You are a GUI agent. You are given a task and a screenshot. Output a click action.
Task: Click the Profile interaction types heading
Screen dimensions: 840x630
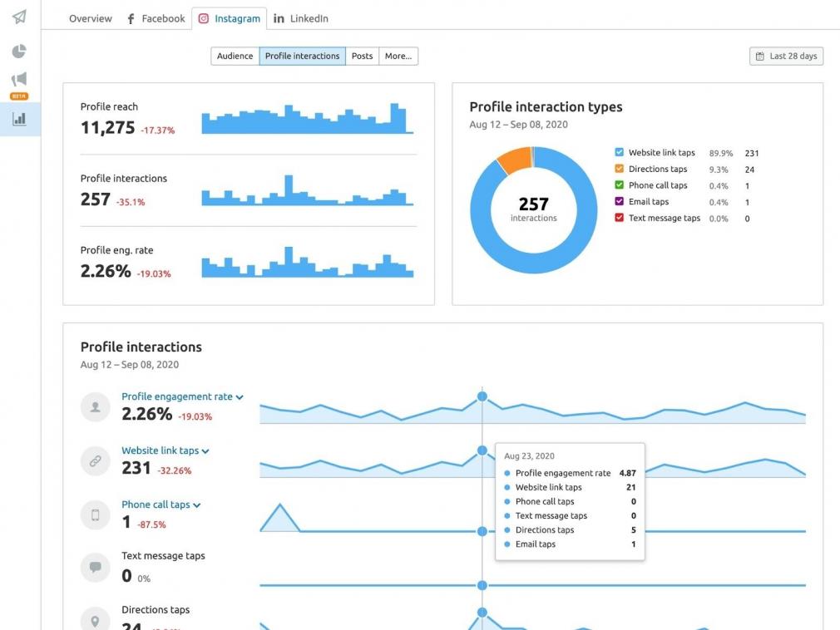tap(546, 107)
